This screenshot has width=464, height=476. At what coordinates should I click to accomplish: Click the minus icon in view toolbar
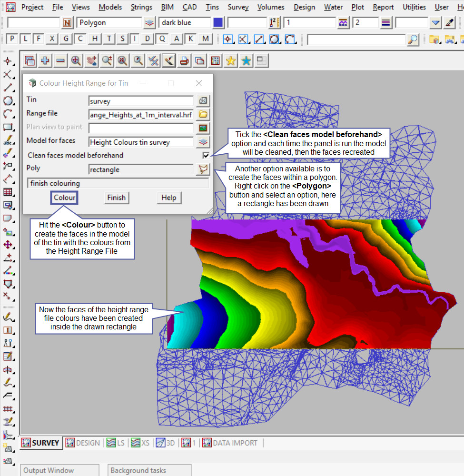click(60, 60)
